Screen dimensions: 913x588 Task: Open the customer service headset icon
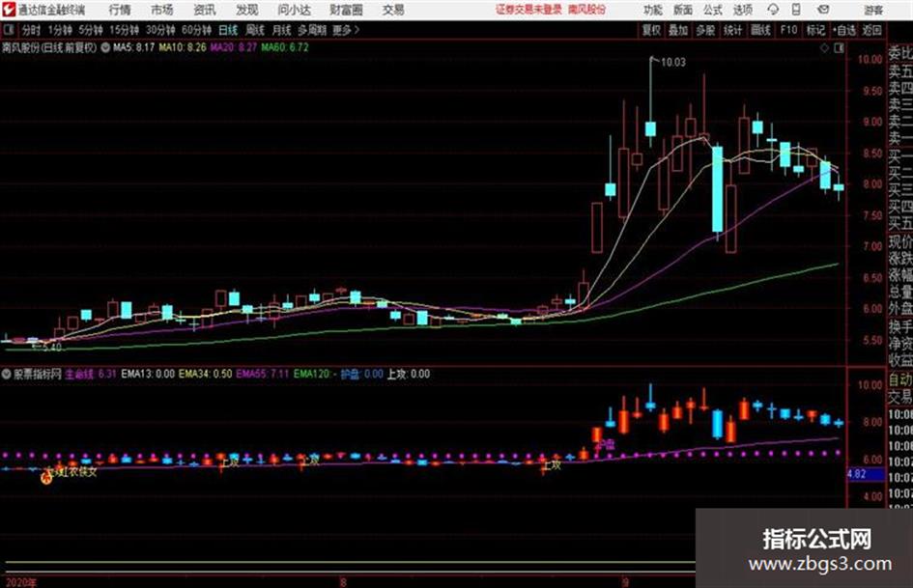tap(773, 10)
